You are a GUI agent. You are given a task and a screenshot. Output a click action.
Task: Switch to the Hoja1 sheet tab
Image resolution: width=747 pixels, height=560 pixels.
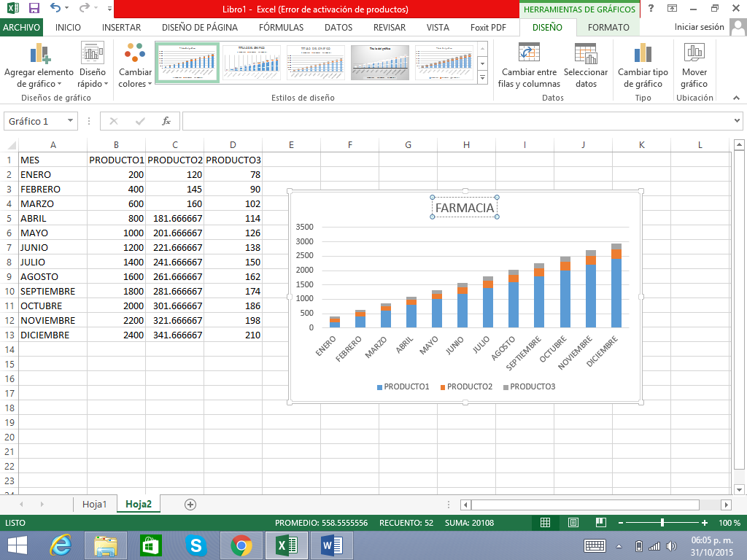[95, 504]
